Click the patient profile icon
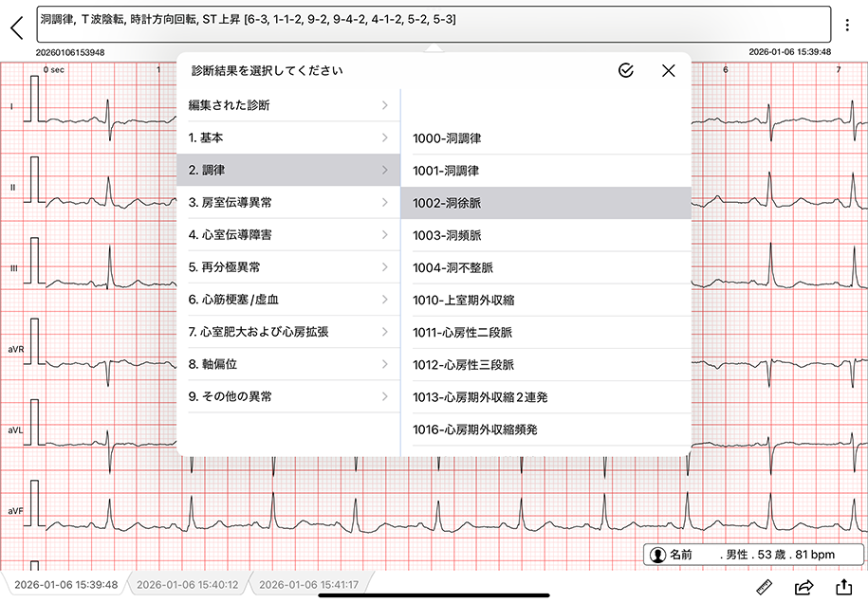This screenshot has height=603, width=868. [x=656, y=555]
